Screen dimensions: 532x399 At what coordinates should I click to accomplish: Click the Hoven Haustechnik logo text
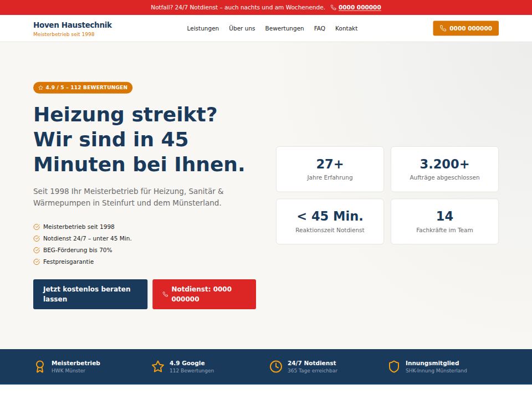[x=73, y=25]
